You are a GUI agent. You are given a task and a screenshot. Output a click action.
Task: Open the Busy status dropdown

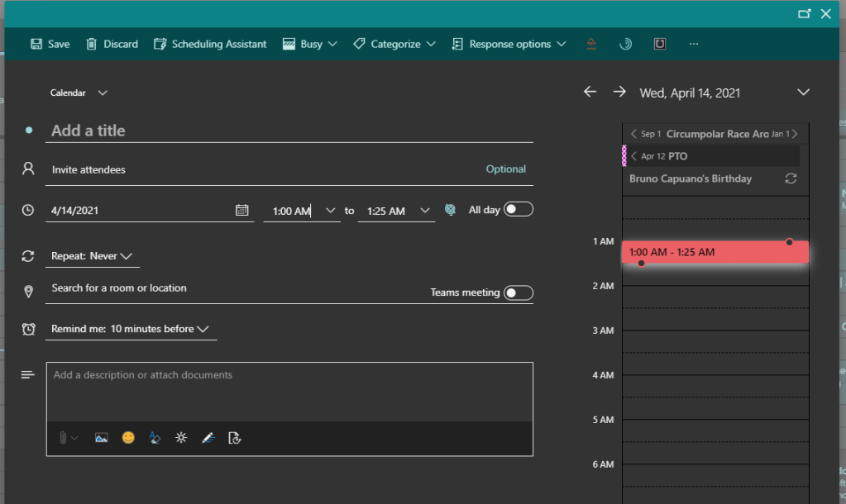point(310,44)
